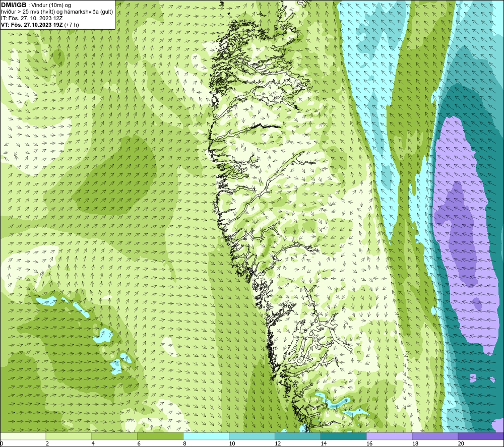This screenshot has height=447, width=504.
Task: Click the 'VT: Fös. 27.10.2023 19Z (+7 h)' line
Action: (x=40, y=25)
